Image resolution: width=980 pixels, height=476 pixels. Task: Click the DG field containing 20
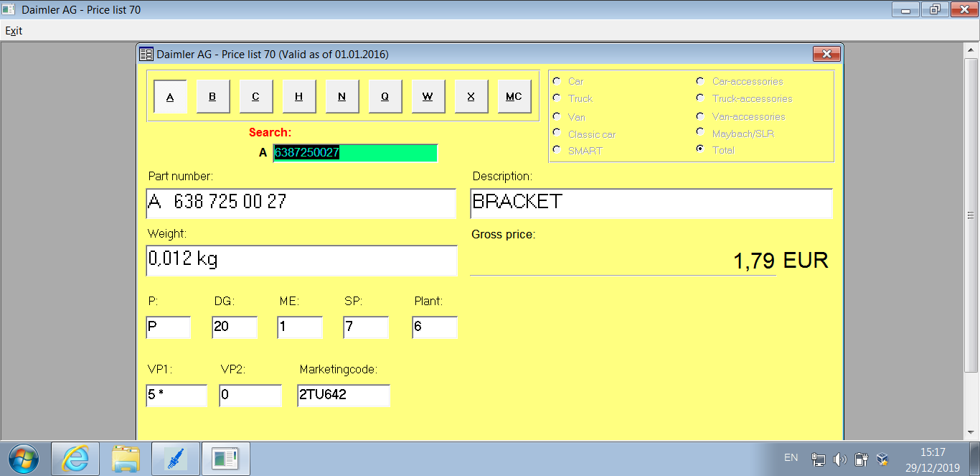pos(235,327)
